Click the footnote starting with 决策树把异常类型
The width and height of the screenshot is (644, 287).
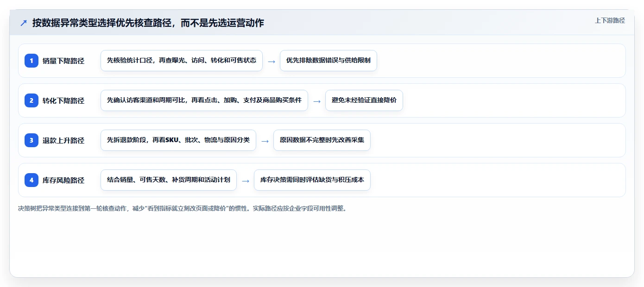[183, 209]
